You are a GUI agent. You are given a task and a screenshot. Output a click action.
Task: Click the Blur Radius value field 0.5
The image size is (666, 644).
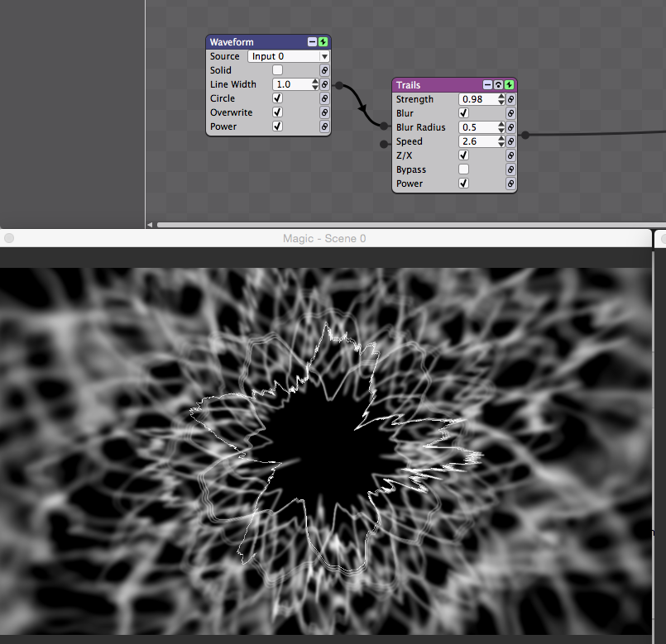[478, 127]
